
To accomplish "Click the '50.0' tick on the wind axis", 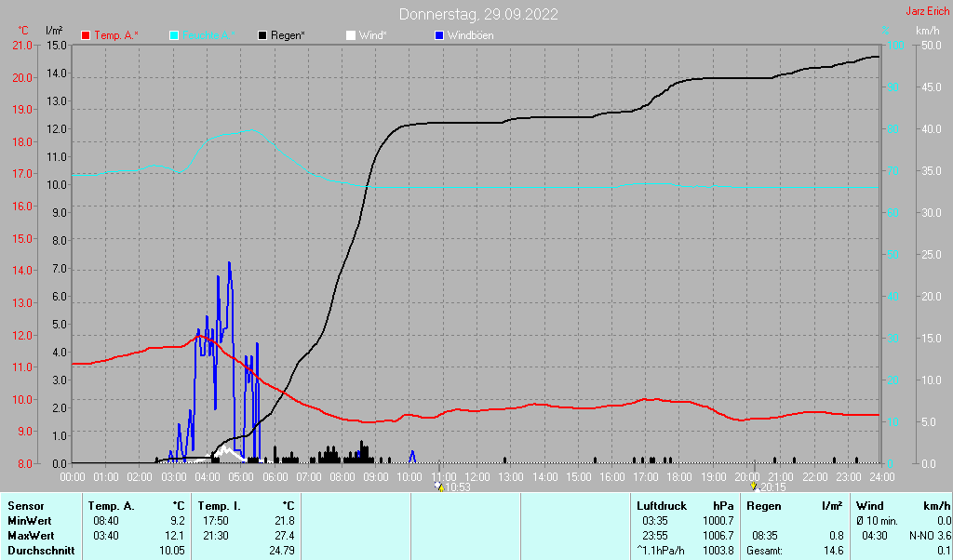I will (931, 46).
